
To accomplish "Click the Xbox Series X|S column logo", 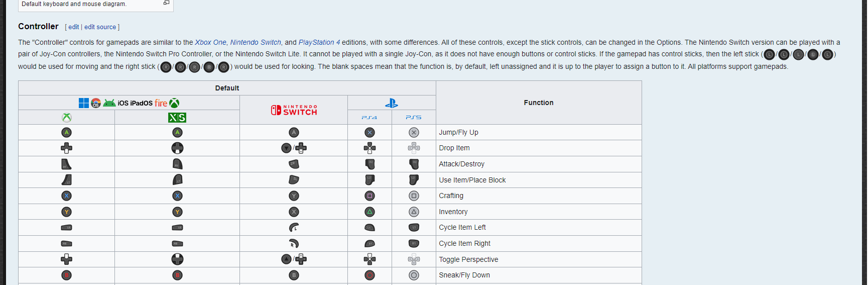I will pos(177,118).
